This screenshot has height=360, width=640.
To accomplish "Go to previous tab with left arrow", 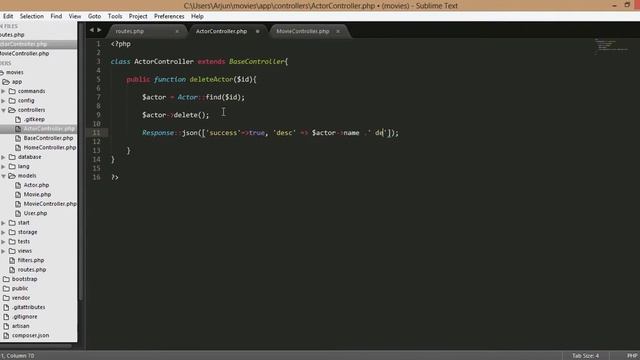I will pyautogui.click(x=91, y=30).
